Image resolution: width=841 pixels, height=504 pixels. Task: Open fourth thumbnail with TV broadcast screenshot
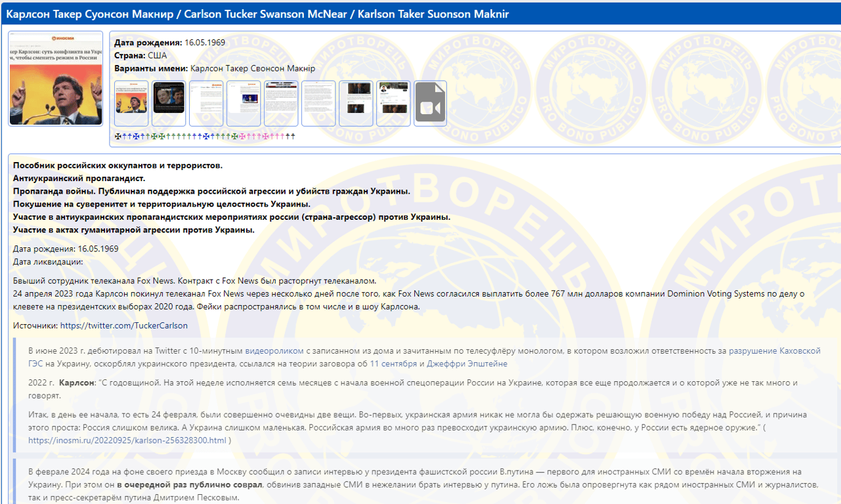click(x=244, y=104)
